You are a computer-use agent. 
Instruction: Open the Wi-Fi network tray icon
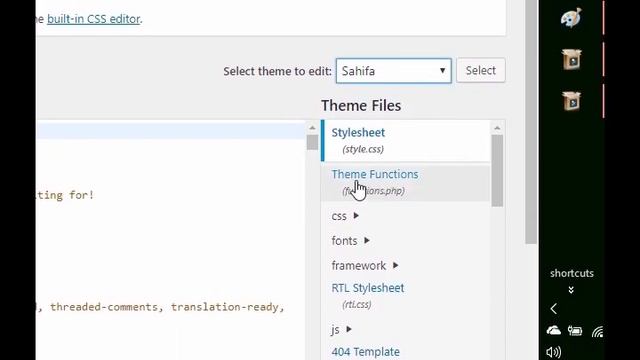(597, 332)
